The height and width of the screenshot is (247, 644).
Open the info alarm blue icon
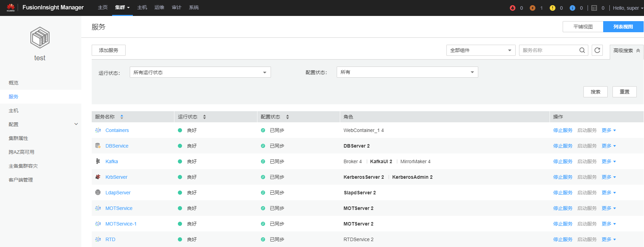coord(572,8)
